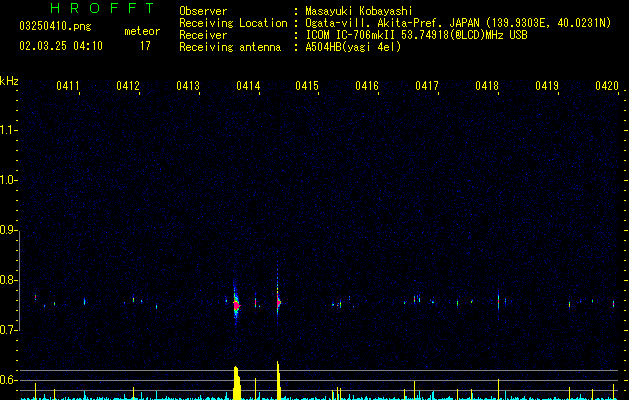This screenshot has width=629, height=400.
Task: Select antenna value A504HB(yagi 4el)
Action: tap(353, 47)
